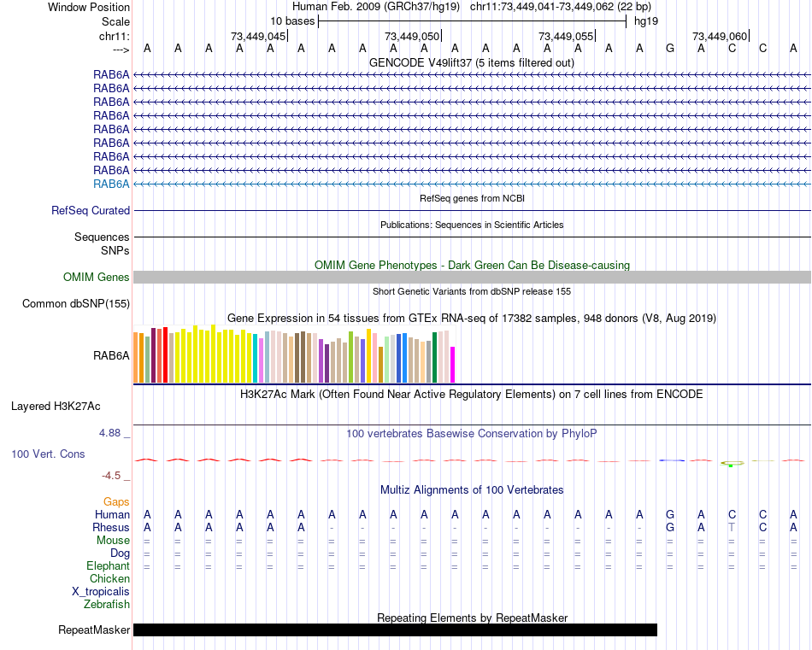The image size is (812, 650).
Task: Click the GTEx Gene Expression track title
Action: coord(472,319)
